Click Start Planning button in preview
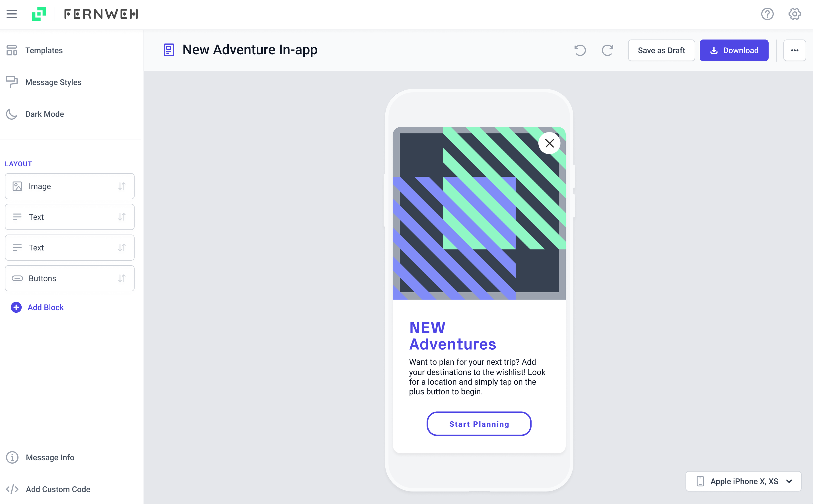This screenshot has height=504, width=813. point(479,424)
